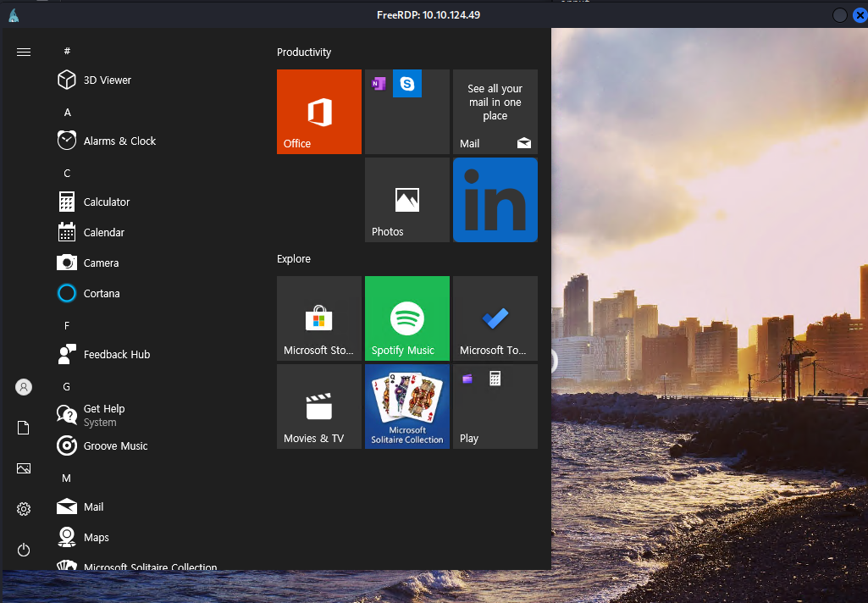Viewport: 868px width, 603px height.
Task: Open the Microsoft Store tile
Action: coord(319,318)
